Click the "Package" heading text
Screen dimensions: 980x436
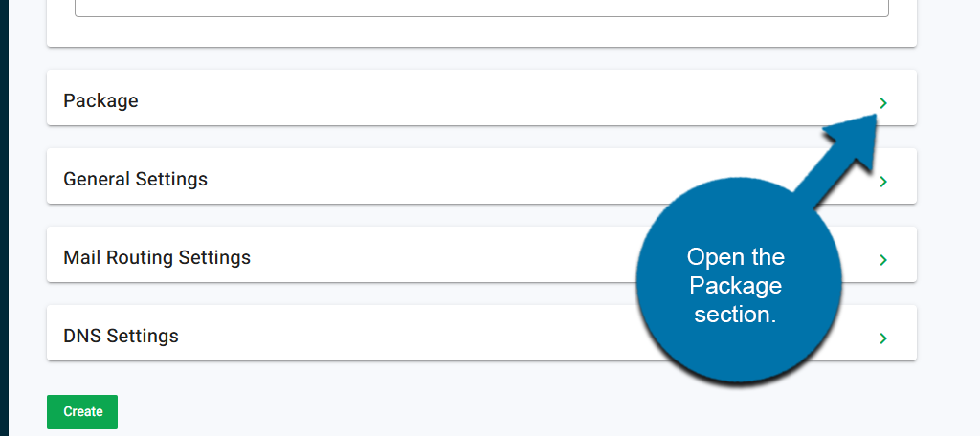tap(100, 100)
